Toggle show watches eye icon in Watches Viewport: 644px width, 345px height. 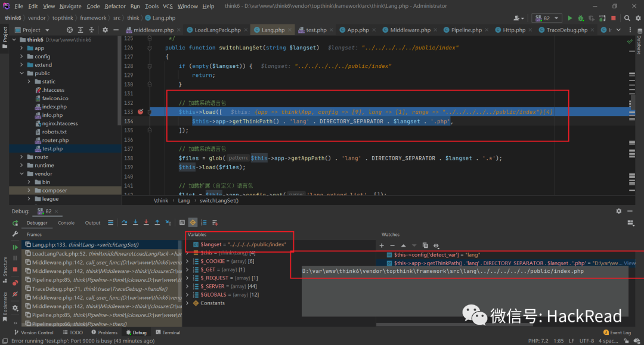(x=436, y=245)
